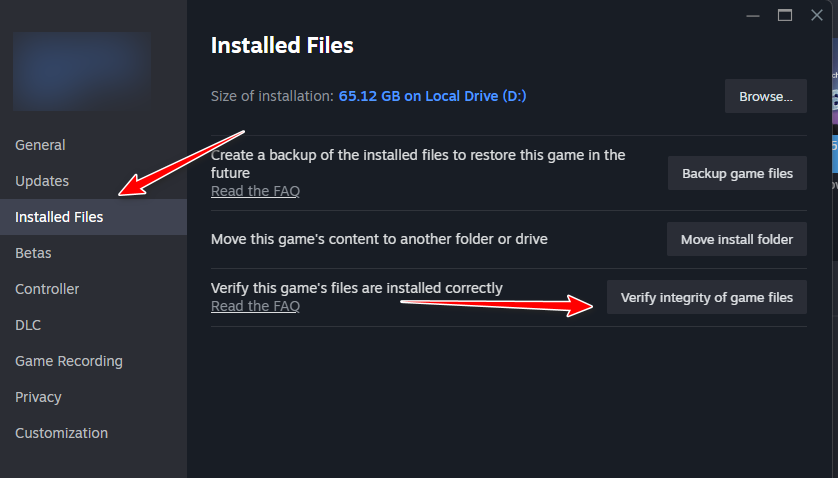
Task: Open Read the FAQ link under verify description
Action: (255, 306)
